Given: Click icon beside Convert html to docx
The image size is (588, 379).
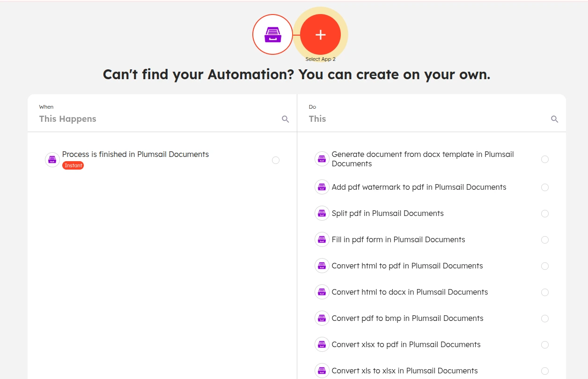Looking at the screenshot, I should 322,292.
